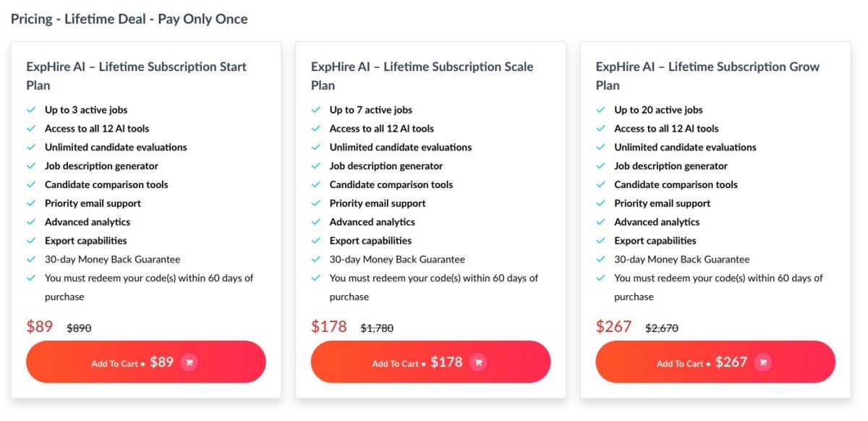Click the crossed-out $2,670 original price

(662, 328)
